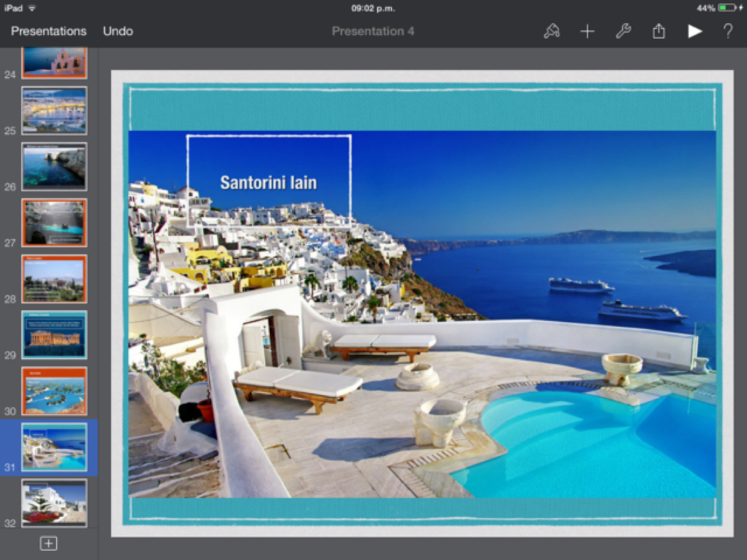747x560 pixels.
Task: Tap the plus Insert icon
Action: point(587,31)
